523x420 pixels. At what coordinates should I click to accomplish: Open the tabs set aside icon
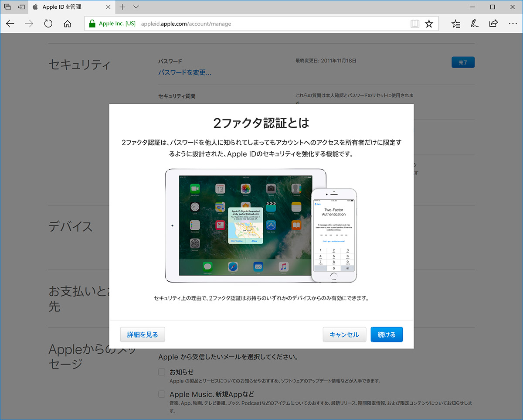point(7,7)
